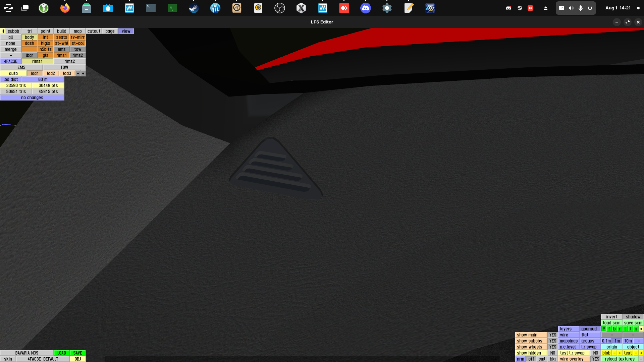Increase text size with plus
Screen dimensions: 644x362
click(x=641, y=353)
